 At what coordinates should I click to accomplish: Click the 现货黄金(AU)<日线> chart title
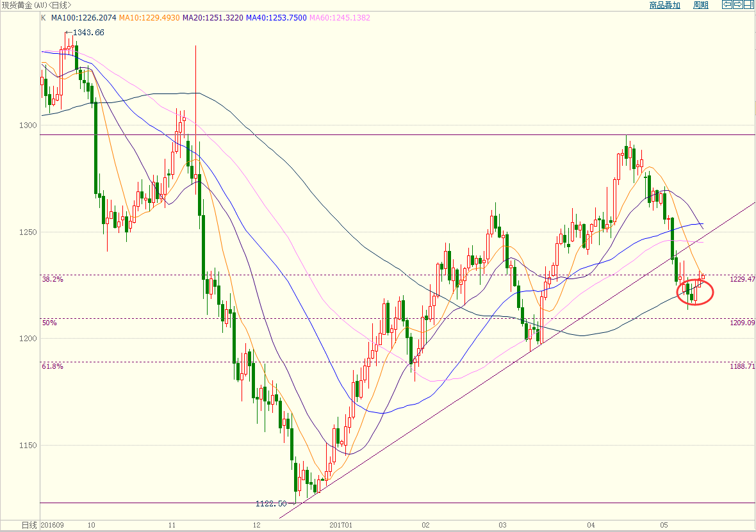pos(37,5)
